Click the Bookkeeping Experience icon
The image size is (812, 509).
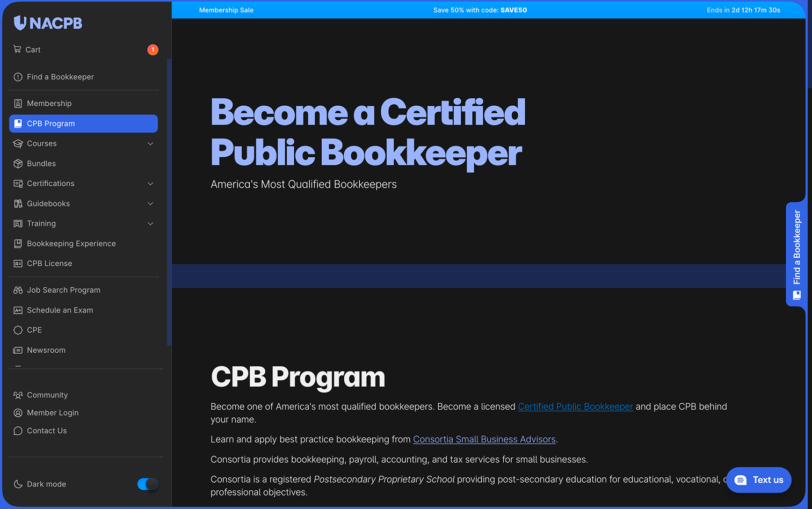[18, 244]
